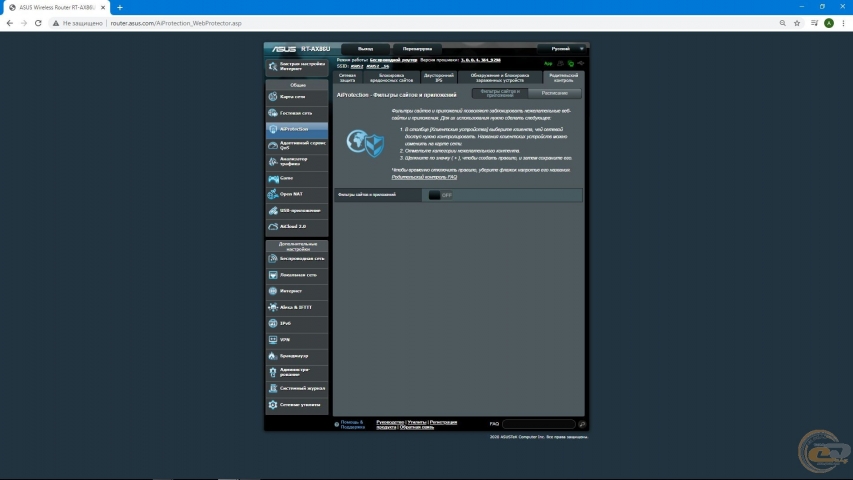Screen dimensions: 853x480
Task: Open the AiCloud 2.0 cloud icon
Action: 273,226
